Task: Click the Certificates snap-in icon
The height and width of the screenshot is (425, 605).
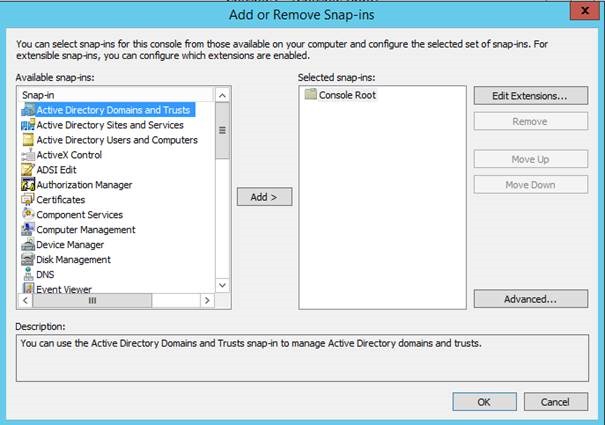Action: [x=28, y=200]
